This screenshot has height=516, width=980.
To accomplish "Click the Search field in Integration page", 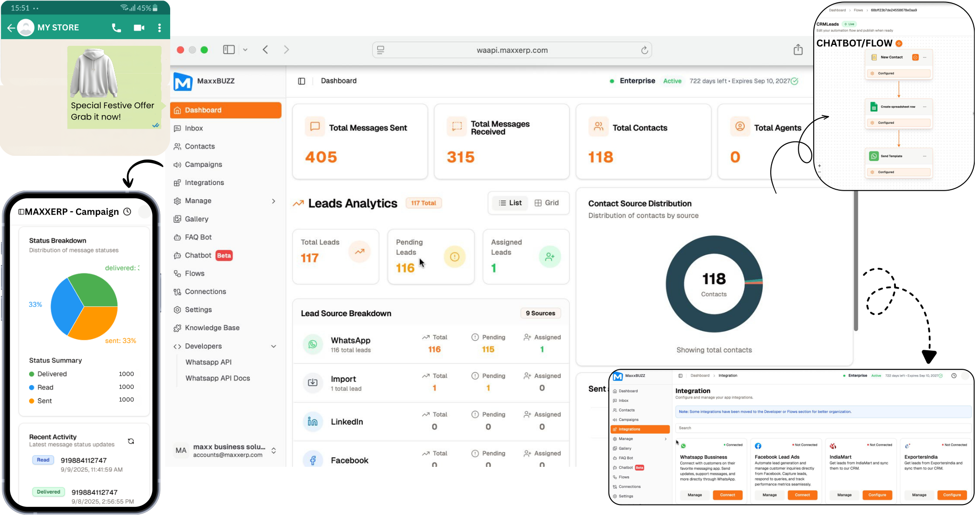I will coord(822,428).
